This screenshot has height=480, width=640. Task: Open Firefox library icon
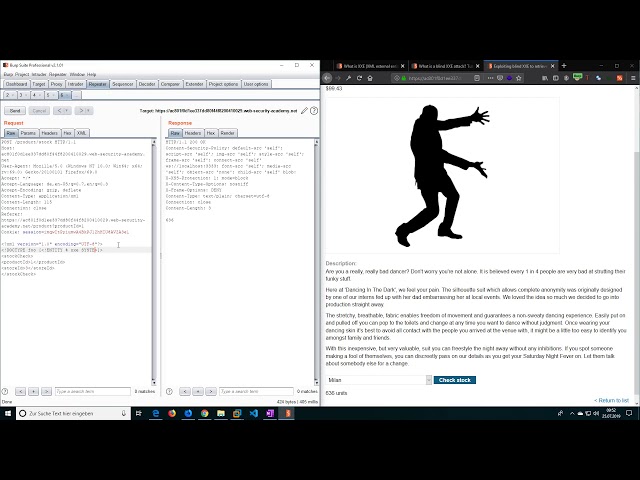coord(545,78)
